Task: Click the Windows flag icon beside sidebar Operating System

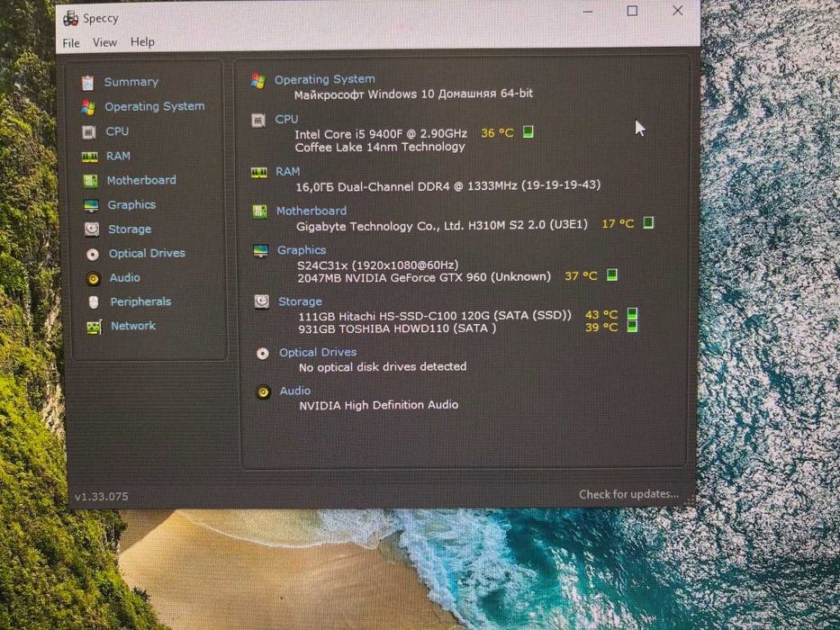Action: 88,107
